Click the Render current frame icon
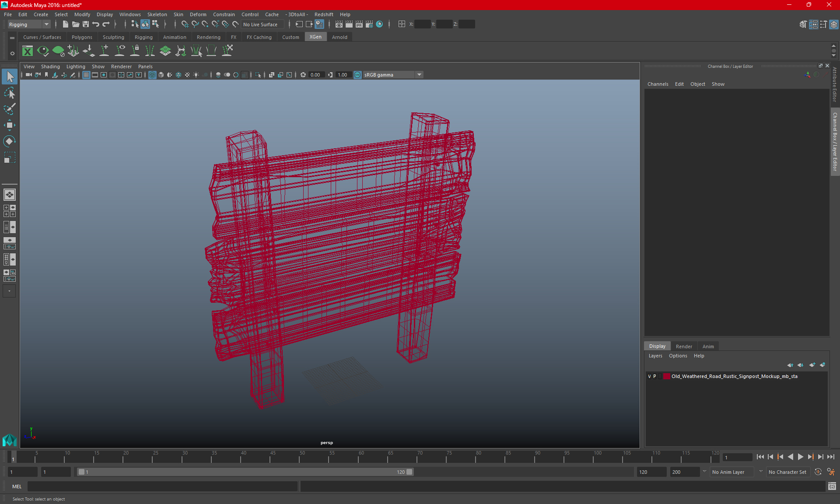 (349, 24)
